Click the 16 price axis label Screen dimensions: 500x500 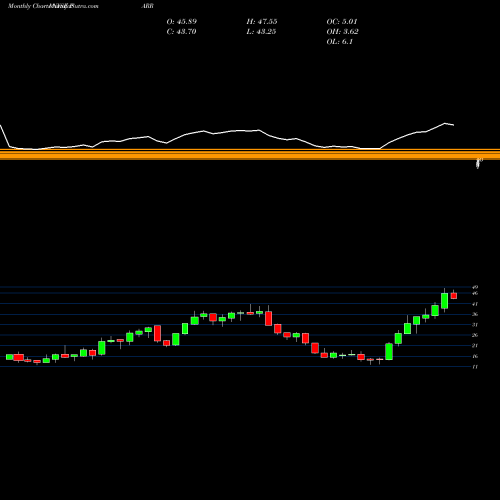coord(475,356)
